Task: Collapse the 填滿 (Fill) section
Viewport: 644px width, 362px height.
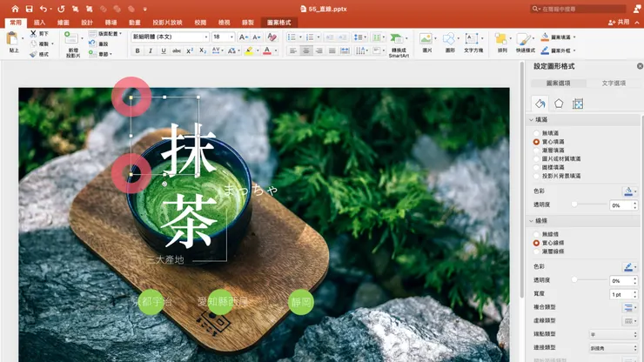Action: click(x=531, y=119)
